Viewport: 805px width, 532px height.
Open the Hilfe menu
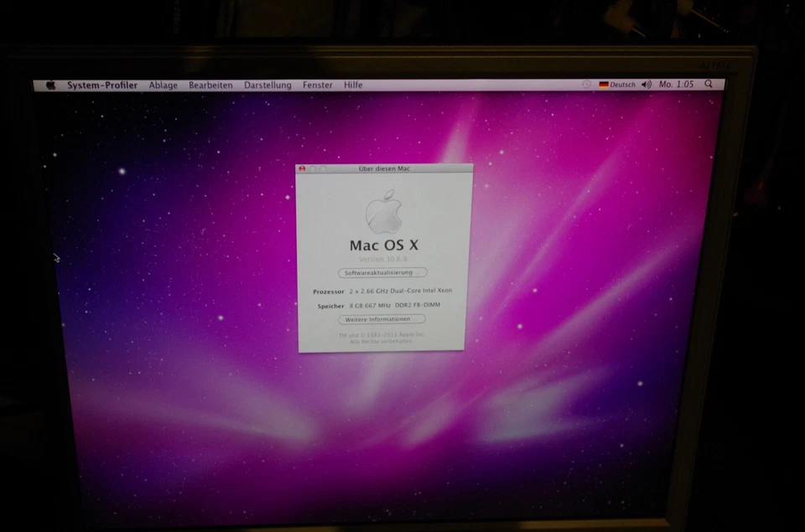(352, 85)
